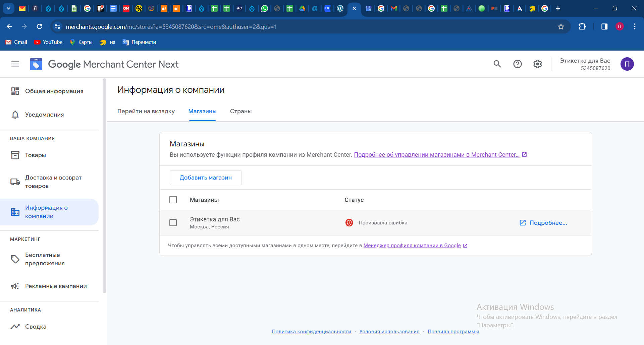Viewport: 644px width, 345px height.
Task: Open Информация о компании sidebar item
Action: [x=49, y=212]
